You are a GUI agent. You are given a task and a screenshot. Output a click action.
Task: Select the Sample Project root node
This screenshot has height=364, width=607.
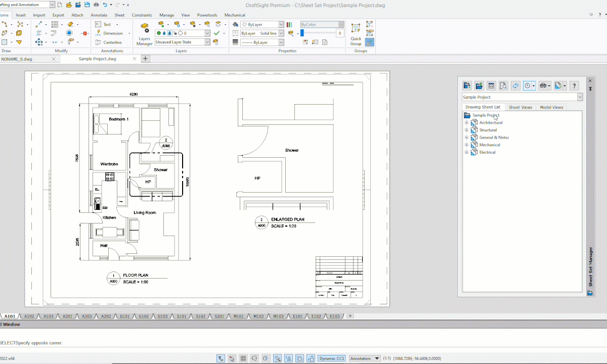[486, 115]
